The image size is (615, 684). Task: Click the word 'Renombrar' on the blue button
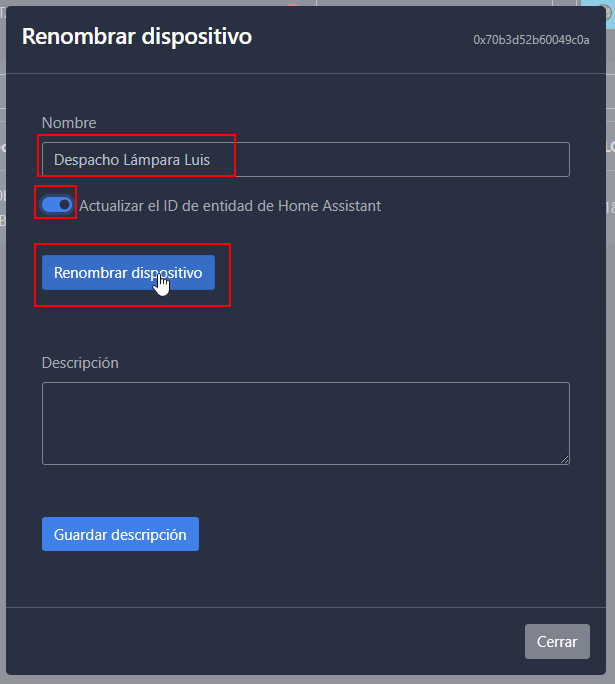[x=89, y=273]
